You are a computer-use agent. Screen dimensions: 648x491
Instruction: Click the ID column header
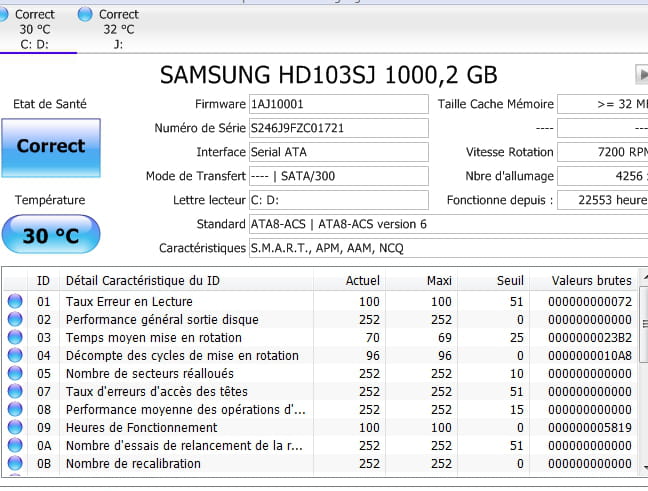point(43,281)
